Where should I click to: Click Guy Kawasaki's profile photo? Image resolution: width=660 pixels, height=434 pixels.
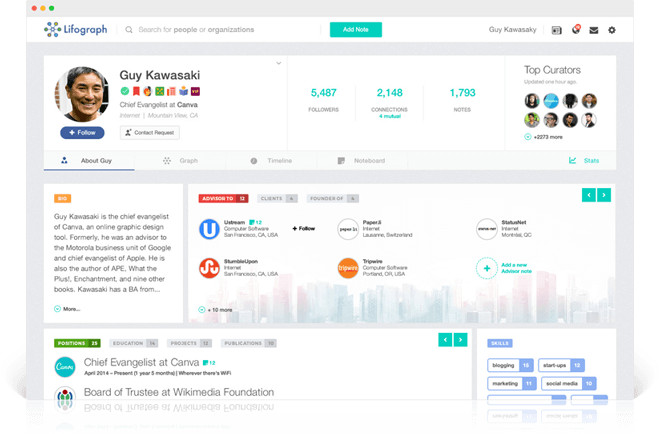coord(82,93)
